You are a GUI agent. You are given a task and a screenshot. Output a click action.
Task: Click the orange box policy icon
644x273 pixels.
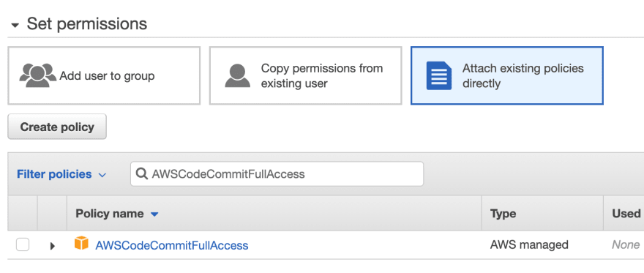point(81,243)
